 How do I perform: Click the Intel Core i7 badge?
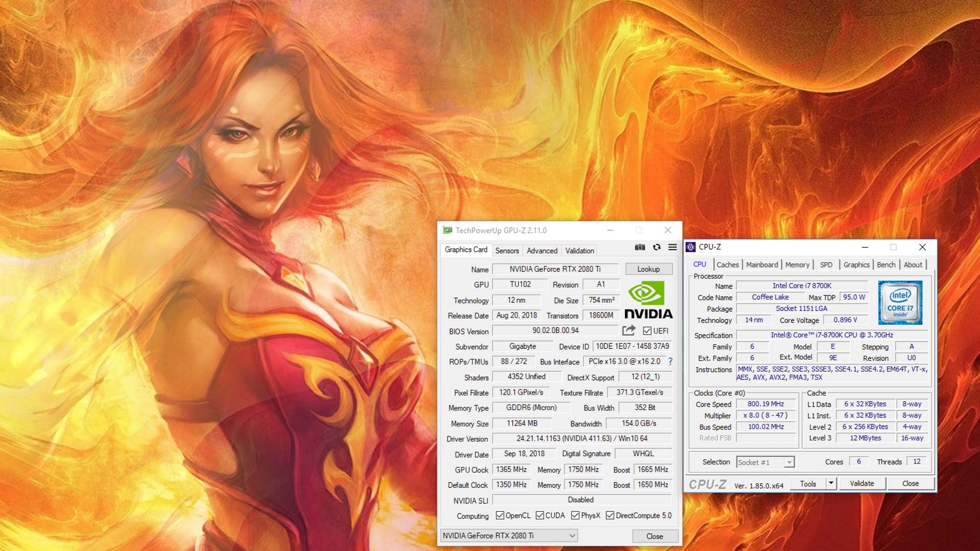click(900, 303)
